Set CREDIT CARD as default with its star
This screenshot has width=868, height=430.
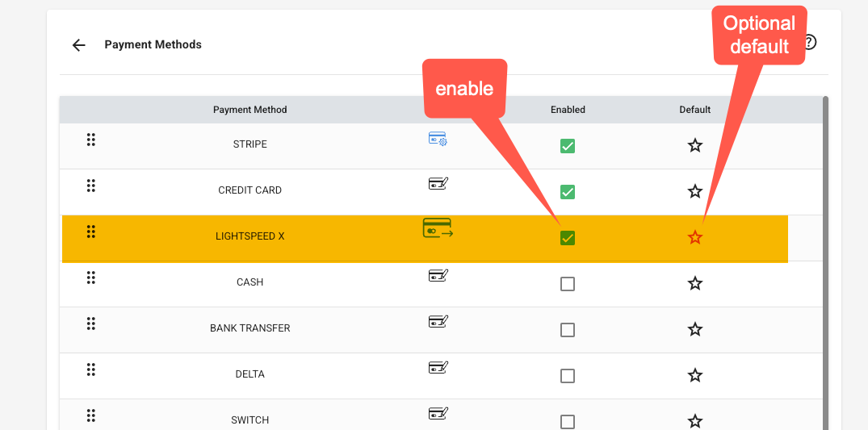tap(695, 191)
